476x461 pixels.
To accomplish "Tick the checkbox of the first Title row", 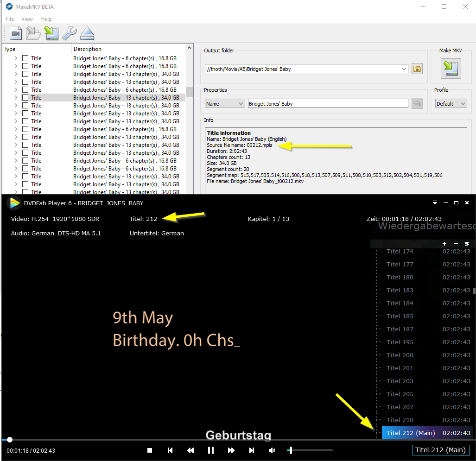I will [25, 58].
